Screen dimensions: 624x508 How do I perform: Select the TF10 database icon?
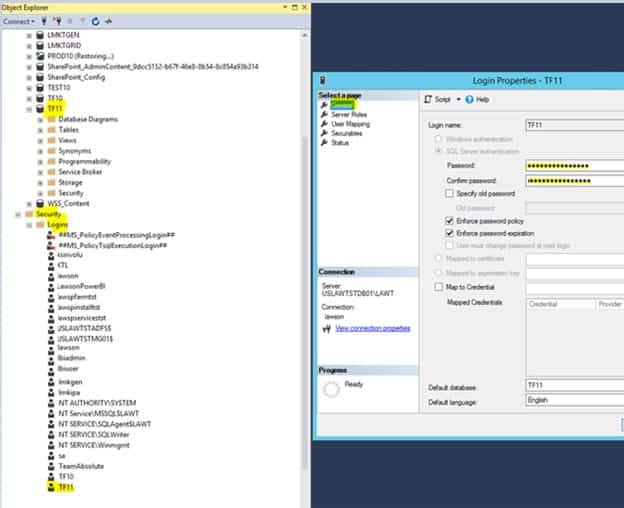pos(40,98)
